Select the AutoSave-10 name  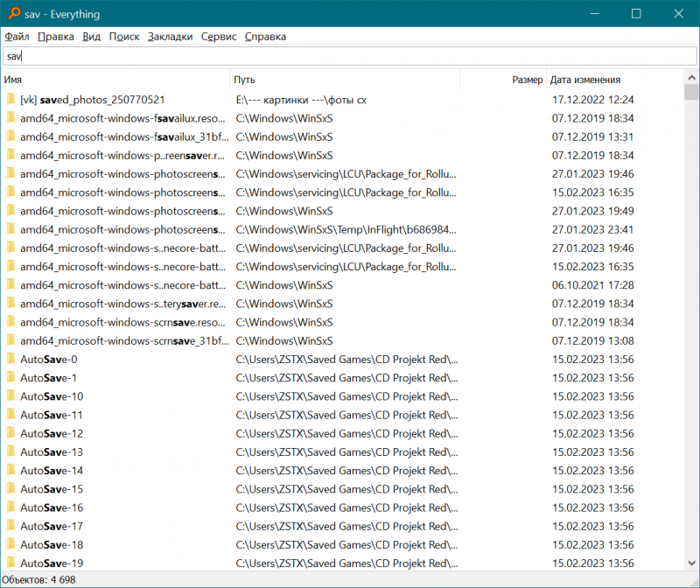(x=52, y=396)
